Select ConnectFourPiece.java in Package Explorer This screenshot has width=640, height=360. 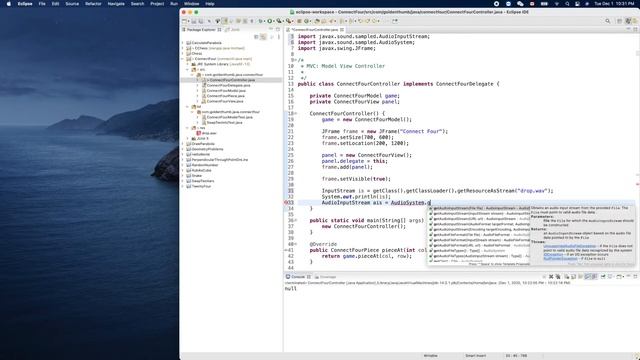(x=225, y=96)
